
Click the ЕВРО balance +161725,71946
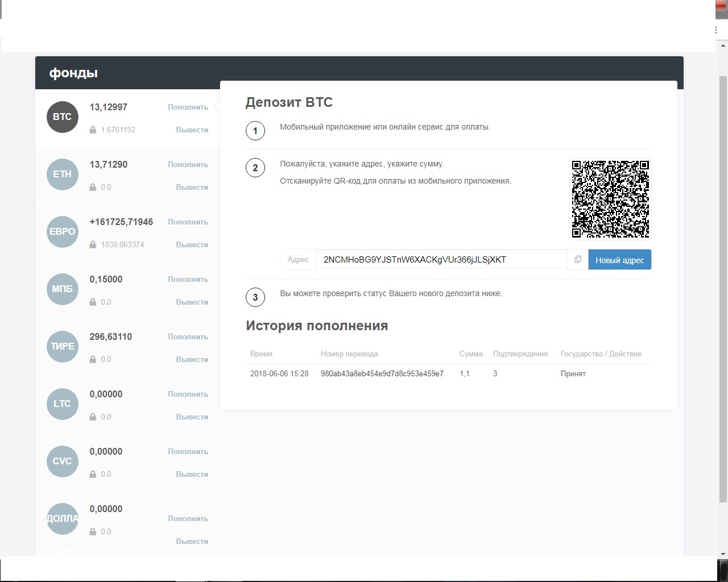click(121, 222)
